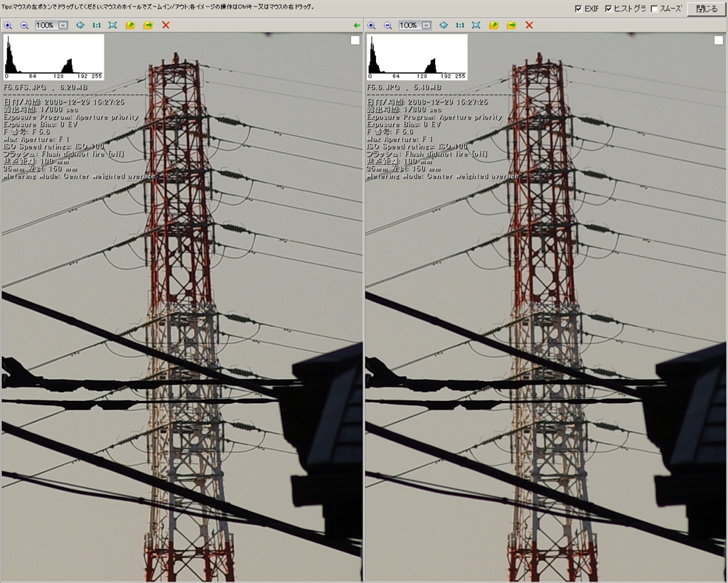Click the histogram overlay on left image
Image resolution: width=728 pixels, height=583 pixels.
pyautogui.click(x=54, y=57)
